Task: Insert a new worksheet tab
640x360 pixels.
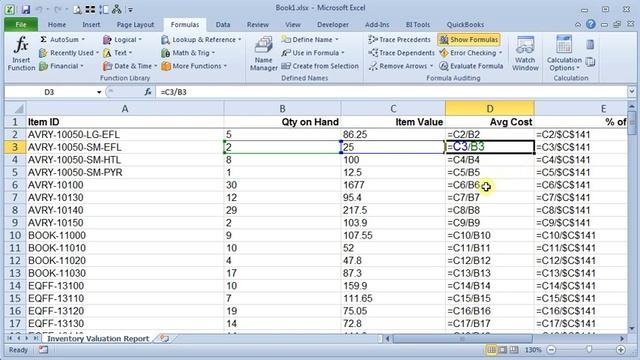Action: pyautogui.click(x=164, y=338)
